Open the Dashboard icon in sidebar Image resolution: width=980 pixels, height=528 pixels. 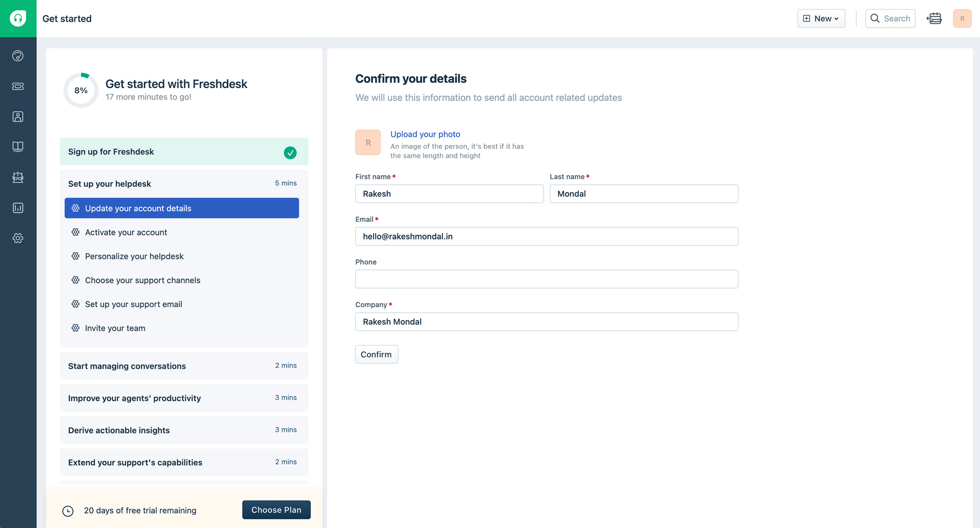18,56
